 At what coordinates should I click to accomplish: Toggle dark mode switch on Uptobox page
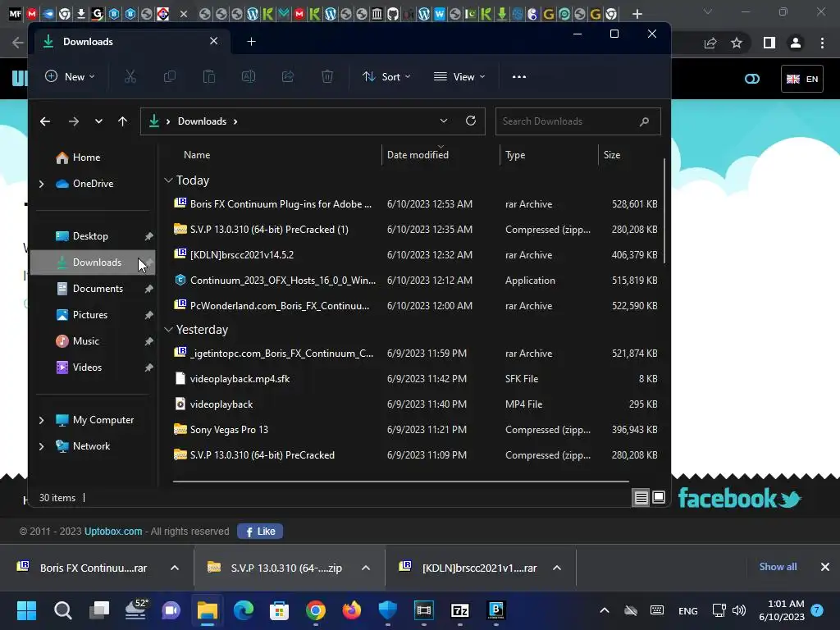coord(752,79)
